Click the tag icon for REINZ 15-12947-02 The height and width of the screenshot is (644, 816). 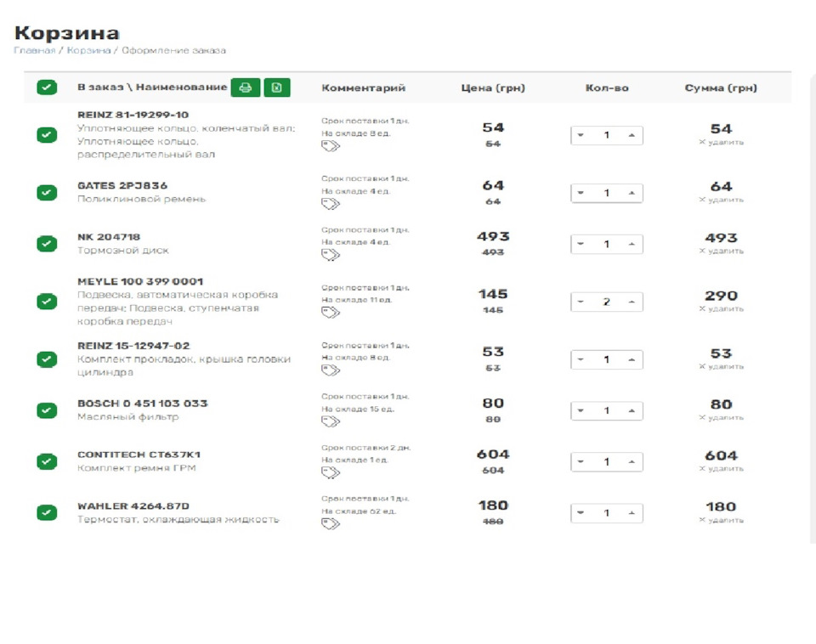[x=331, y=370]
